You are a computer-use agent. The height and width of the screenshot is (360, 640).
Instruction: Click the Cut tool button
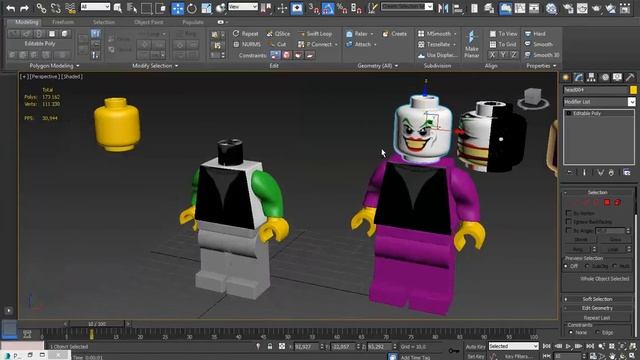coord(278,44)
